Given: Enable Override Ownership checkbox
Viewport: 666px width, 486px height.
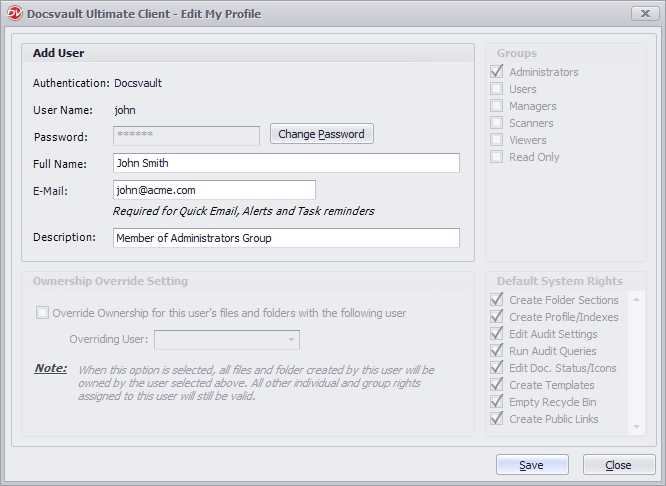Looking at the screenshot, I should pos(42,313).
